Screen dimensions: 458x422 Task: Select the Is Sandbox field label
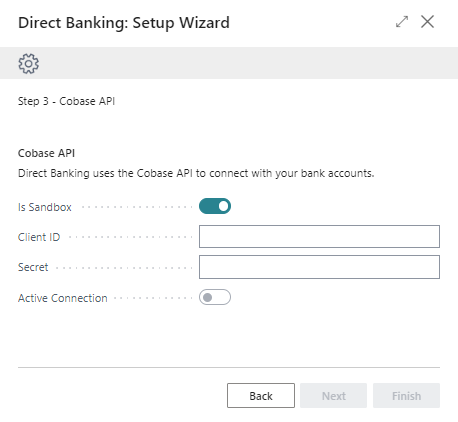pos(45,207)
